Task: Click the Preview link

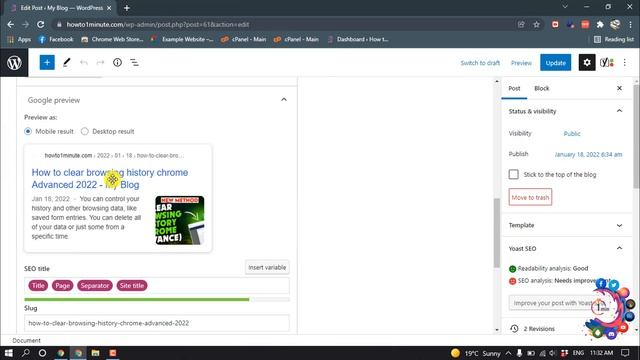Action: pyautogui.click(x=521, y=63)
